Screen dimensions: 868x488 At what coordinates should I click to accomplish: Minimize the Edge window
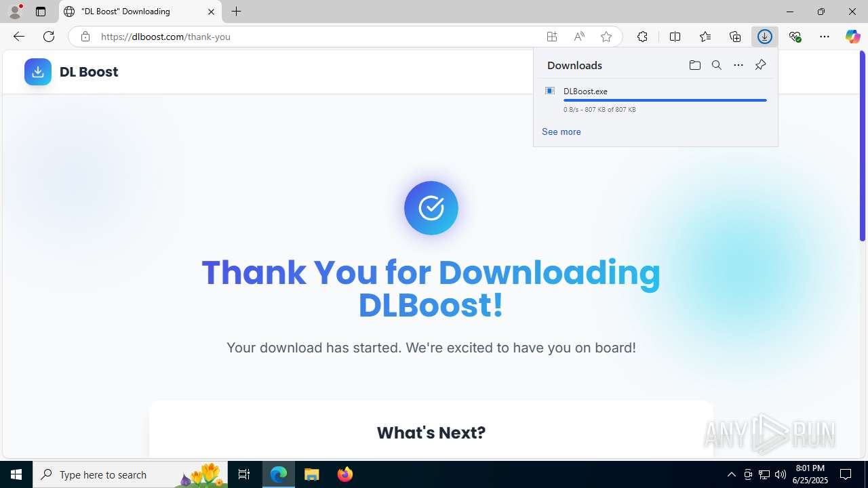[x=789, y=12]
